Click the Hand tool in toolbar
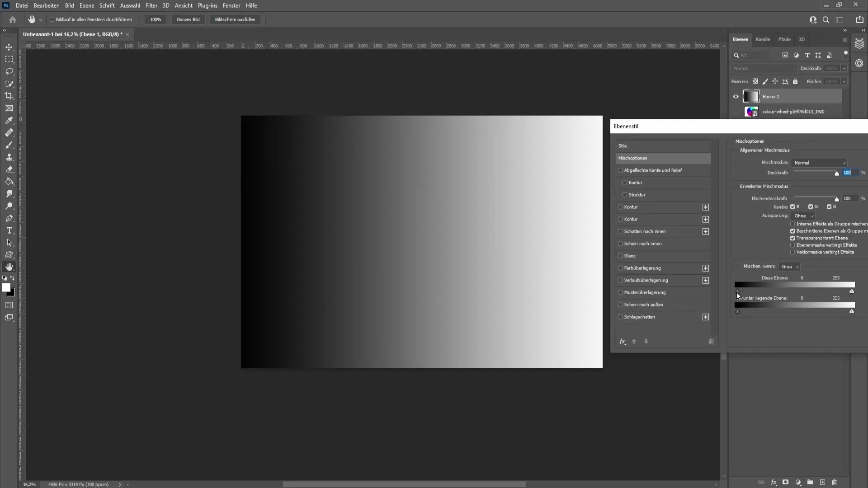 (x=9, y=266)
